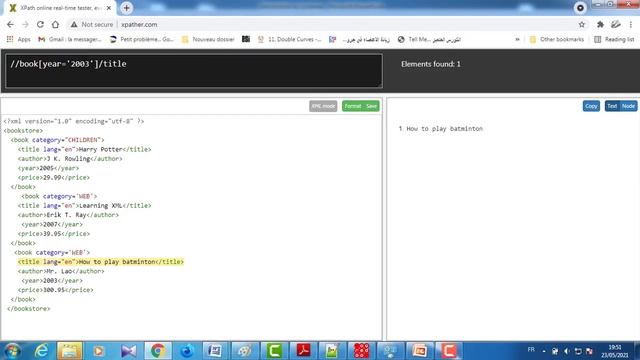Open the Windows Start menu
640x360 pixels.
(x=12, y=351)
